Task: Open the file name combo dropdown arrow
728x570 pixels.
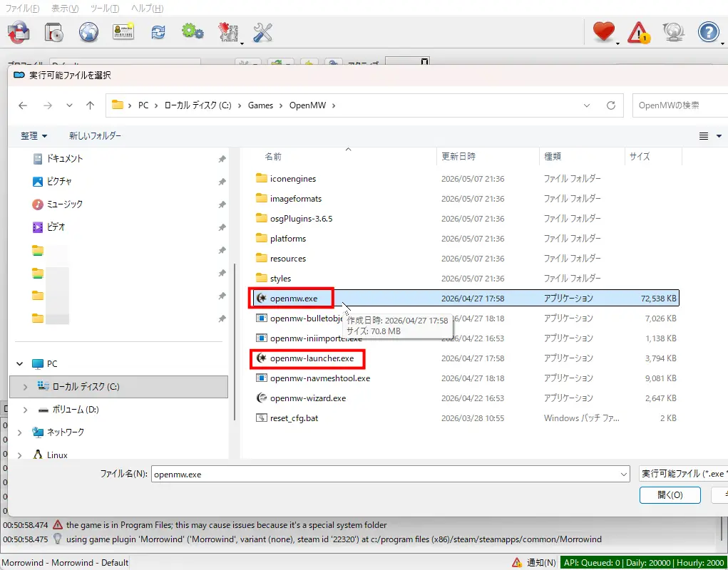Action: click(x=623, y=475)
